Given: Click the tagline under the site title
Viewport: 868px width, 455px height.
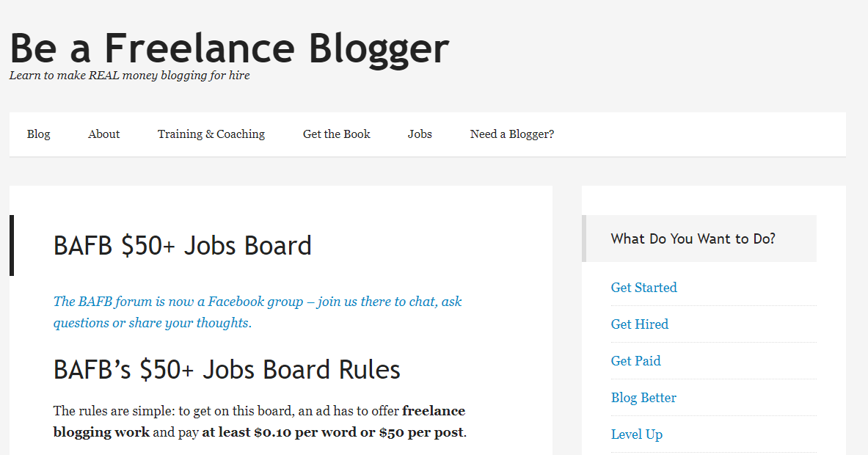Looking at the screenshot, I should tap(129, 75).
